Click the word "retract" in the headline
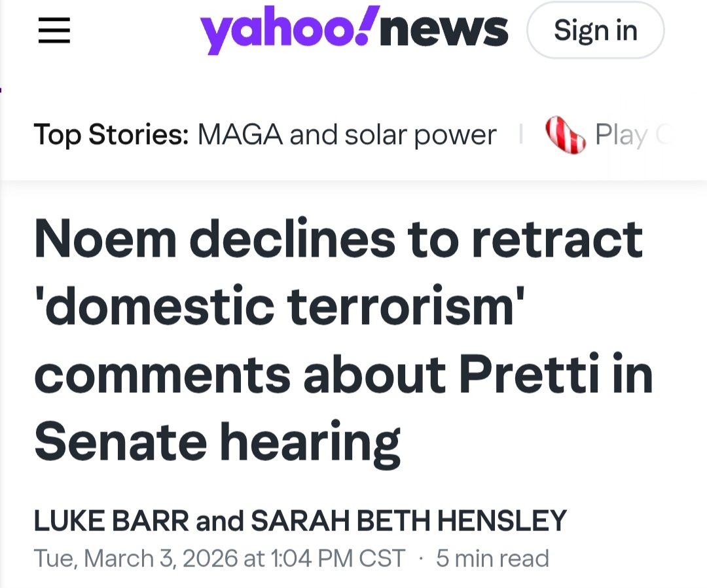Viewport: 707px width, 588px height. pos(556,238)
